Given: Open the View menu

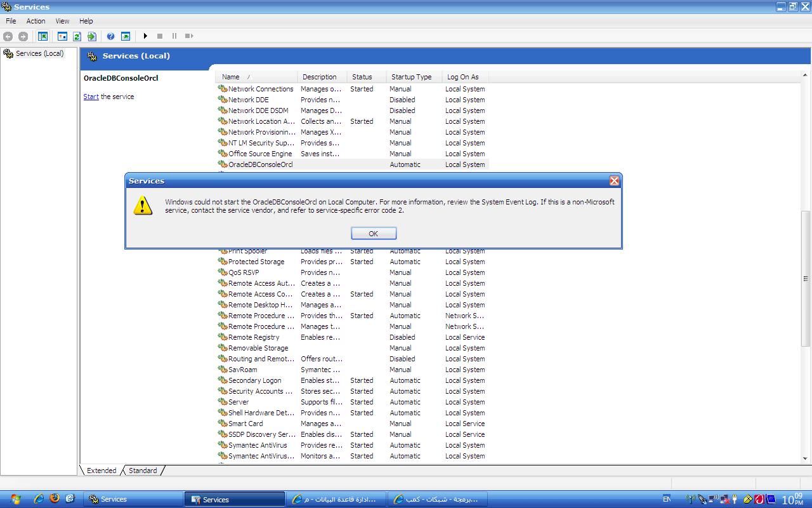Looking at the screenshot, I should coord(62,21).
